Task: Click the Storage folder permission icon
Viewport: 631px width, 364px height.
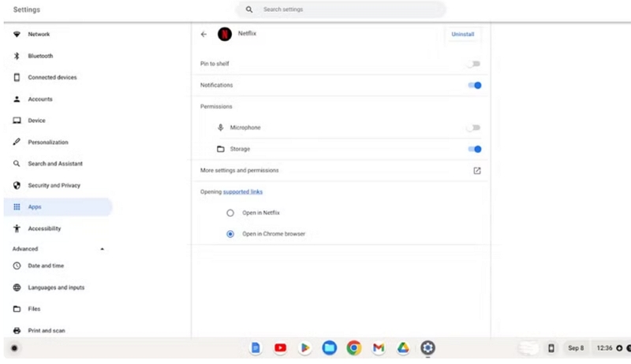Action: point(221,149)
